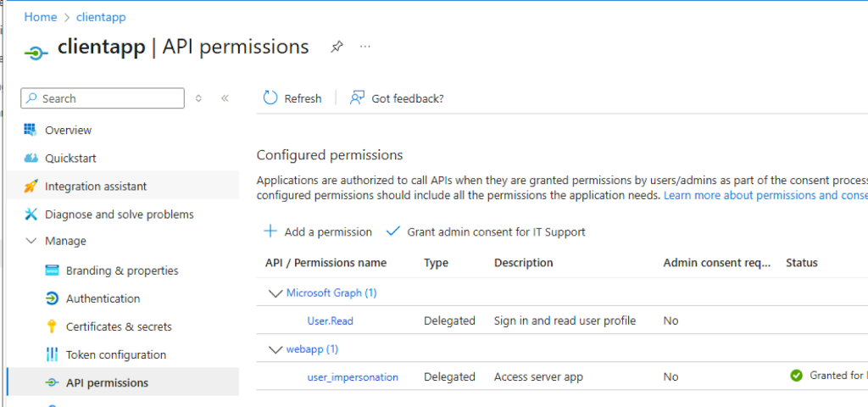Click the Got feedback icon
The image size is (868, 407).
tap(358, 98)
